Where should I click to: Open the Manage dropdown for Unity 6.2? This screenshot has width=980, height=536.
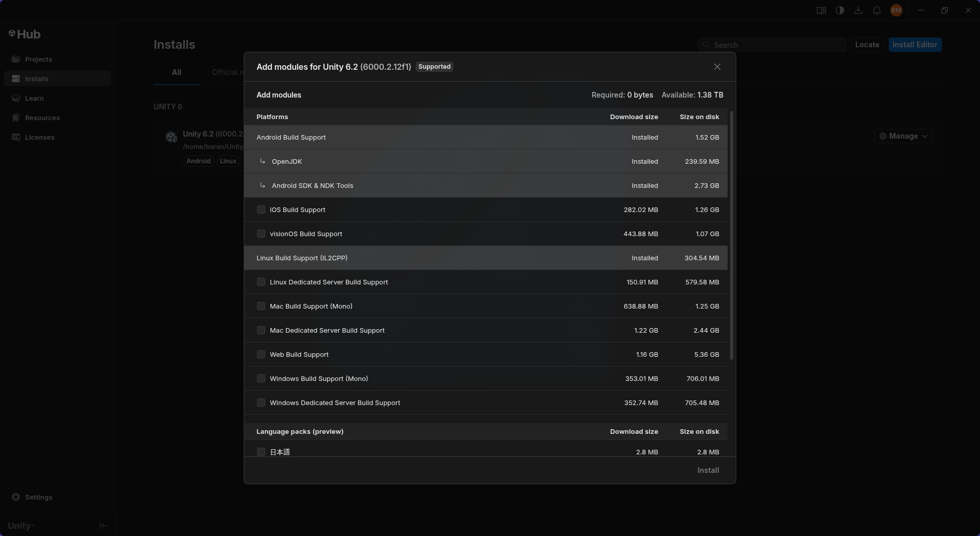tap(903, 136)
